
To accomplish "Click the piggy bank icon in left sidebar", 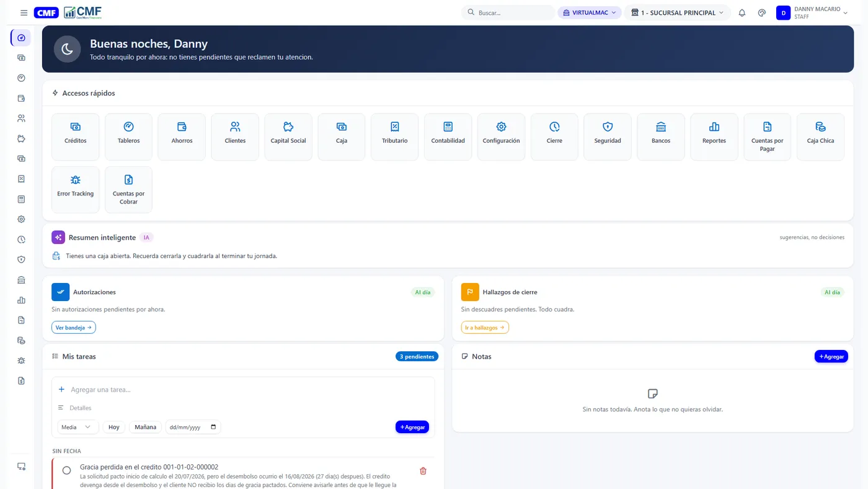I will tap(21, 138).
